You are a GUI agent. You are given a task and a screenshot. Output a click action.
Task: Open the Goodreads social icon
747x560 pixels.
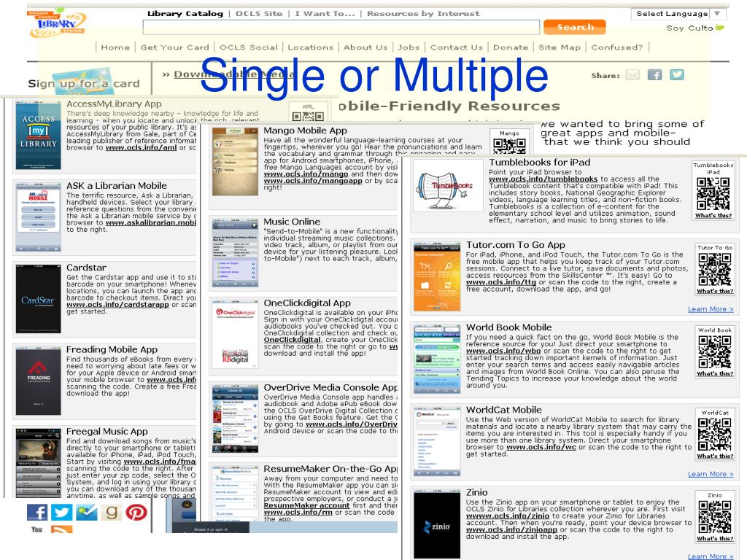click(112, 513)
